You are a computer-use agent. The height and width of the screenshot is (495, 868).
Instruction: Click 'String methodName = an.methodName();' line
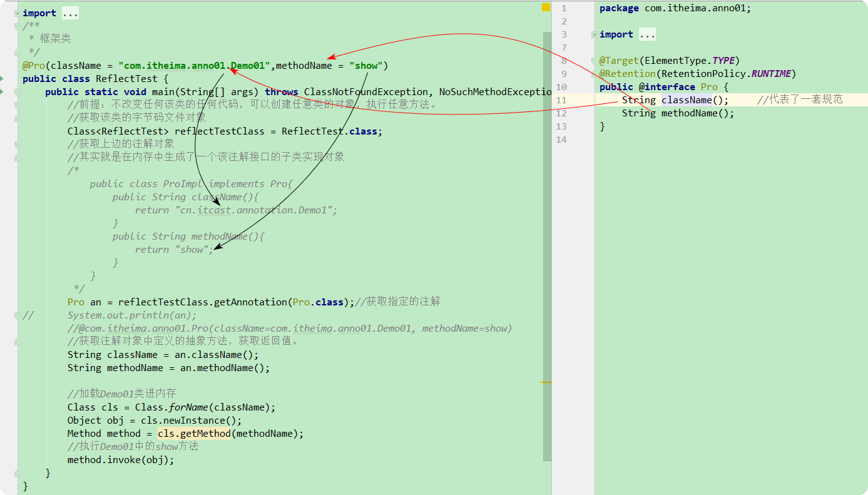coord(169,368)
